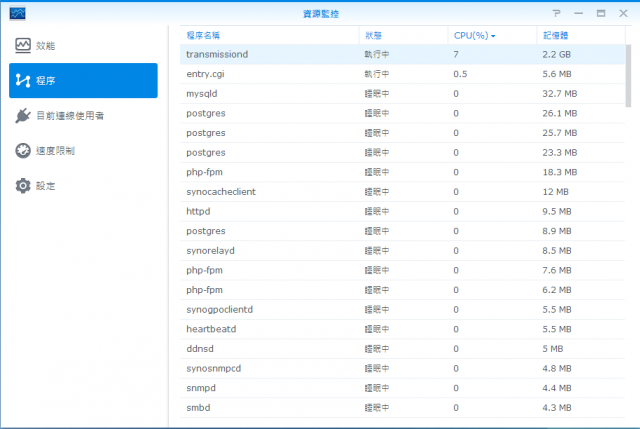Select the snmpd process row
The height and width of the screenshot is (429, 640).
(x=402, y=388)
